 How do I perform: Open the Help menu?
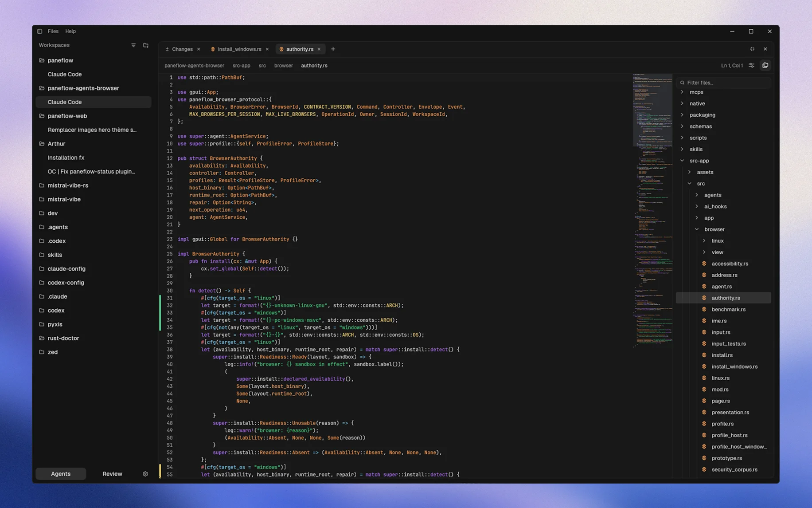tap(70, 31)
